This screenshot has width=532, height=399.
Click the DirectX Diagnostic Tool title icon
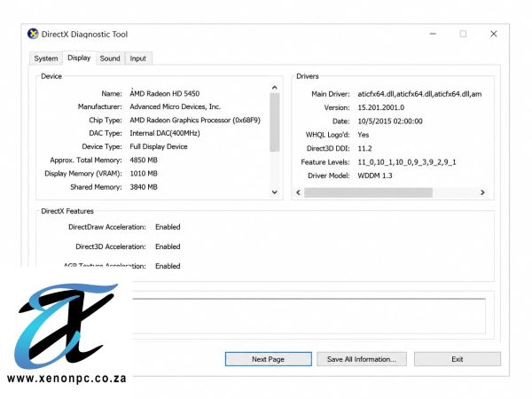click(33, 34)
